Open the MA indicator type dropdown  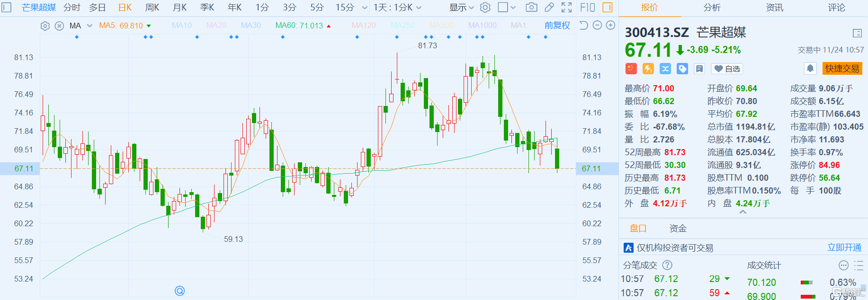81,26
